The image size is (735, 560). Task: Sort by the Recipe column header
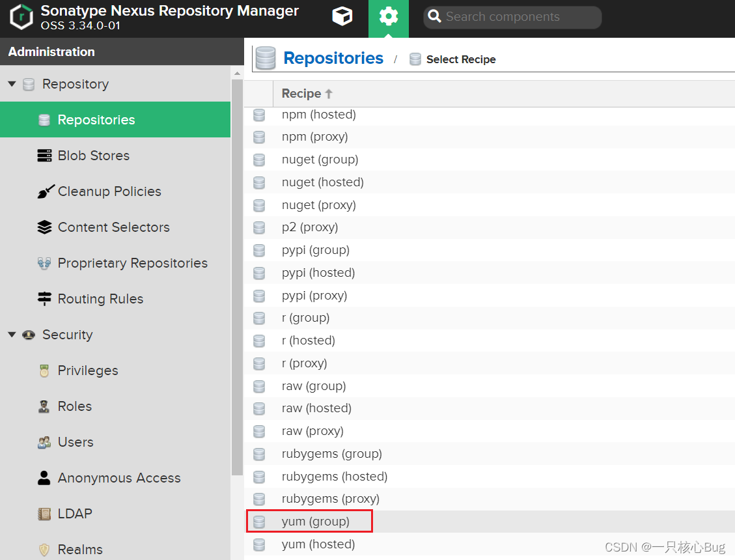tap(504, 94)
